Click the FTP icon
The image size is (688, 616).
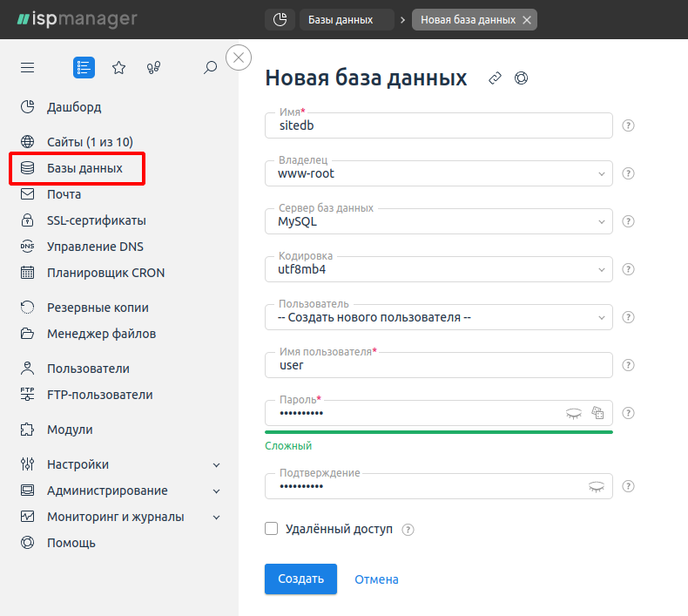(x=27, y=394)
